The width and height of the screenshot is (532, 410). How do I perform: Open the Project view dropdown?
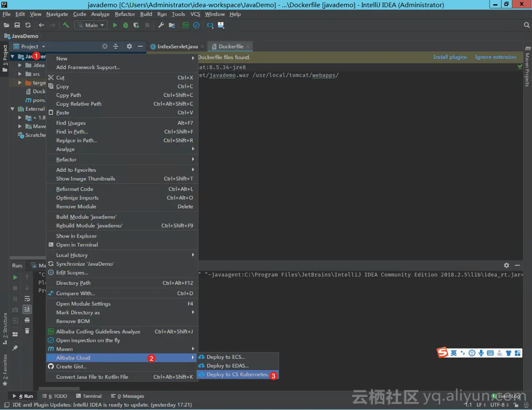pos(29,47)
